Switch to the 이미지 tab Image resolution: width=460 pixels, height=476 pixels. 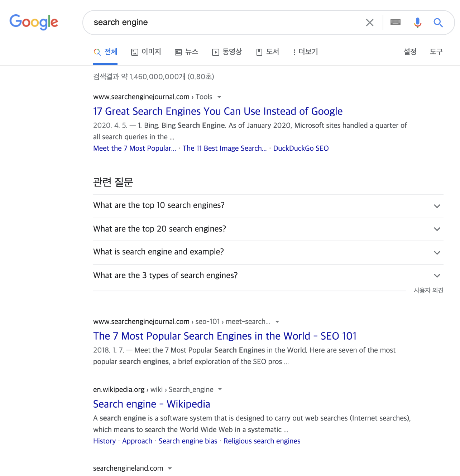pos(146,52)
